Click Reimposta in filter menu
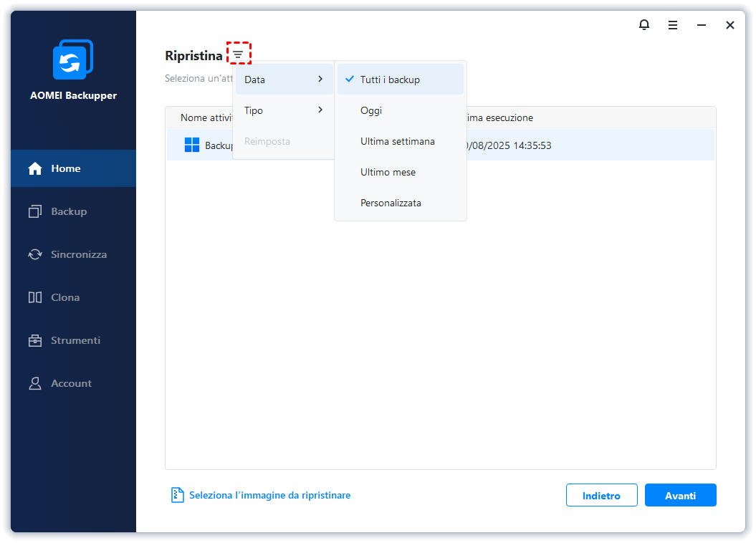 pos(284,141)
